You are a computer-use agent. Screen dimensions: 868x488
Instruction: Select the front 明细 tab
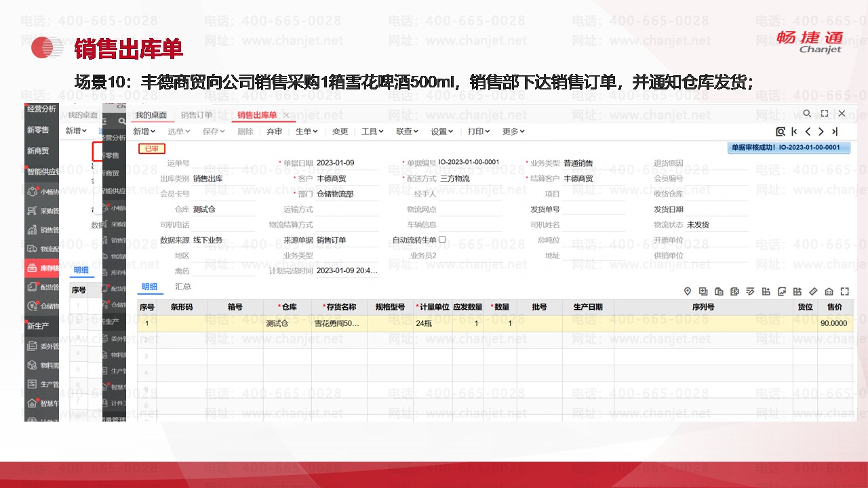[149, 287]
